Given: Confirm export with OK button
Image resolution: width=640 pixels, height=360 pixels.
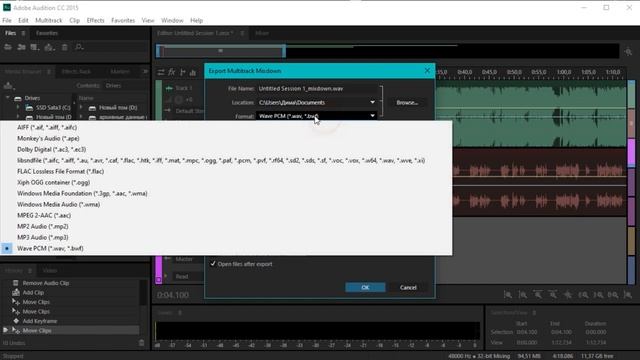Looking at the screenshot, I should click(x=365, y=287).
